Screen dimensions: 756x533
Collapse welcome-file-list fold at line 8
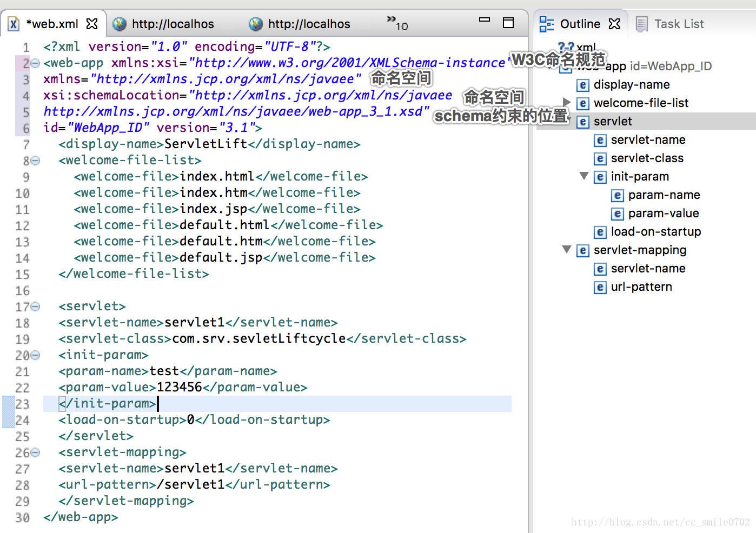coord(36,161)
